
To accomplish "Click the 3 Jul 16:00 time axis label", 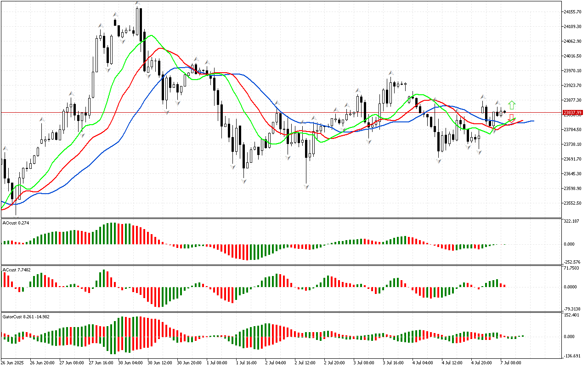I will pos(393,362).
